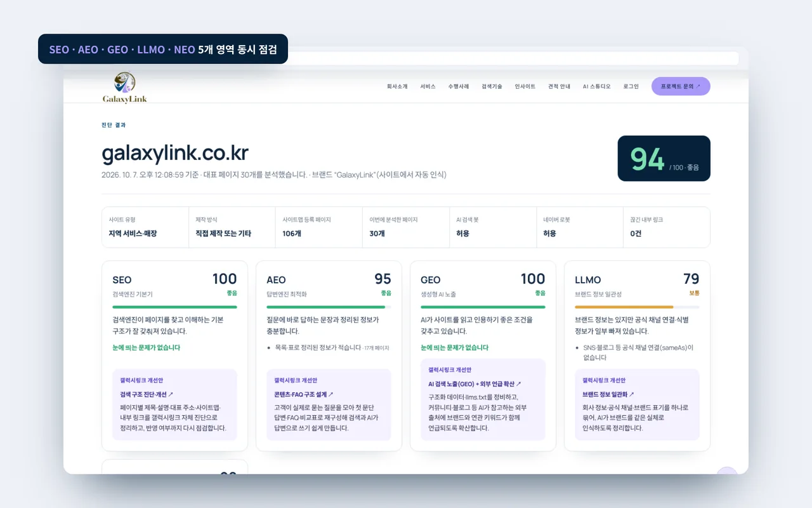The width and height of the screenshot is (812, 508).
Task: Click the AEO score 95
Action: coord(383,279)
